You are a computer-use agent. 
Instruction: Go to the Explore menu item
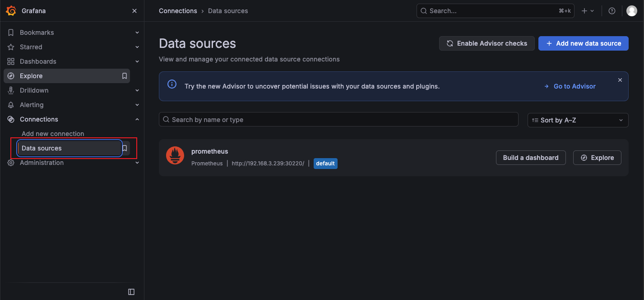(x=67, y=76)
